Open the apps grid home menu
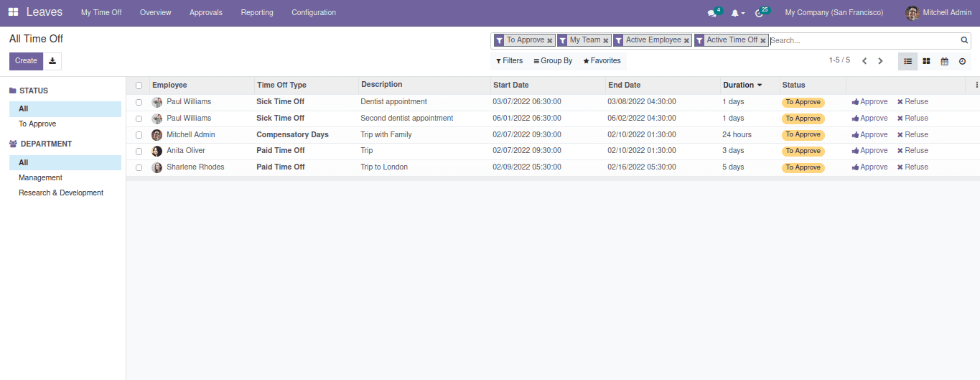Image resolution: width=980 pixels, height=380 pixels. [13, 12]
